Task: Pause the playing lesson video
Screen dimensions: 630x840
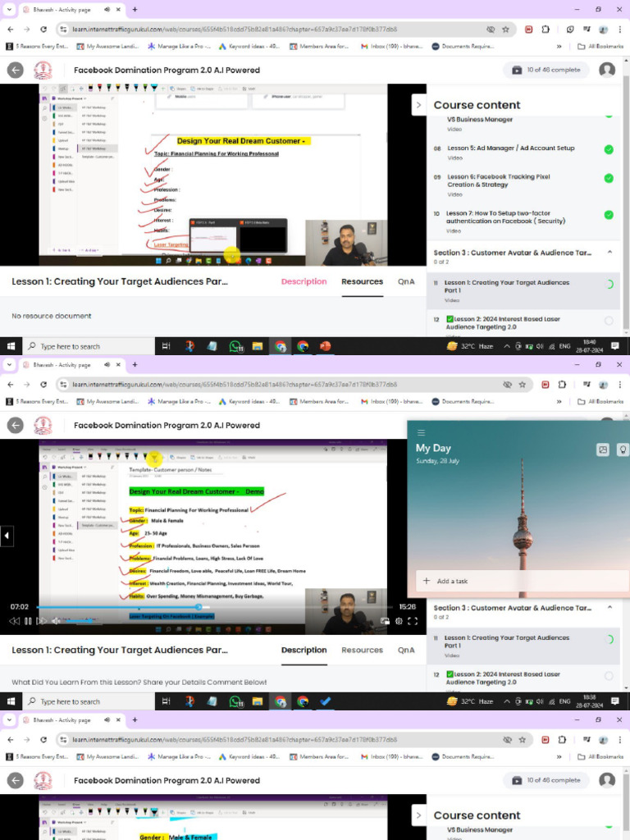Action: pyautogui.click(x=28, y=621)
